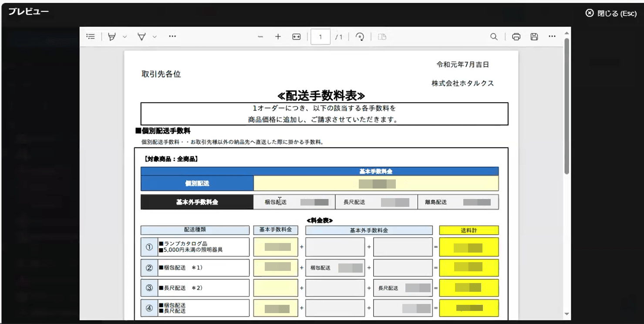Select the highlight annotation tool
The height and width of the screenshot is (324, 644).
click(112, 37)
